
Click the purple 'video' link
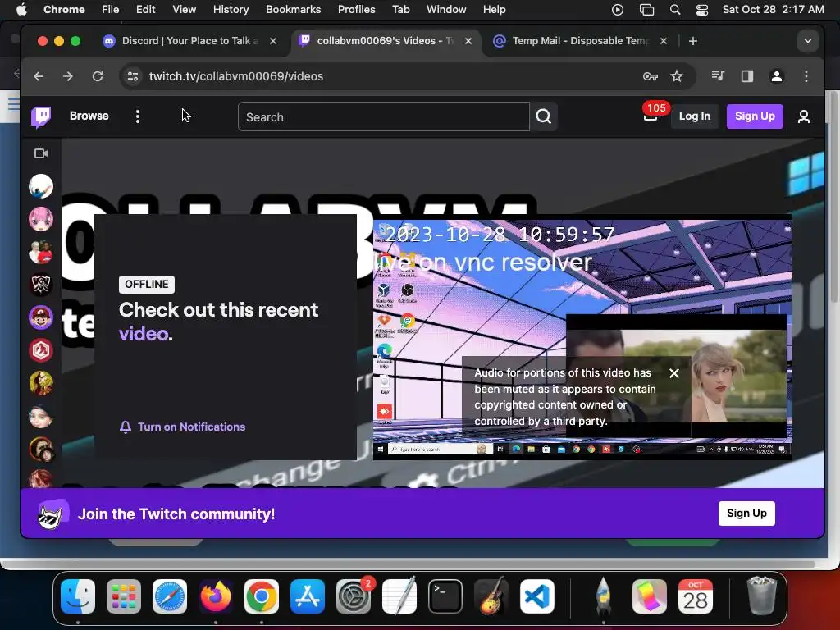tap(144, 334)
